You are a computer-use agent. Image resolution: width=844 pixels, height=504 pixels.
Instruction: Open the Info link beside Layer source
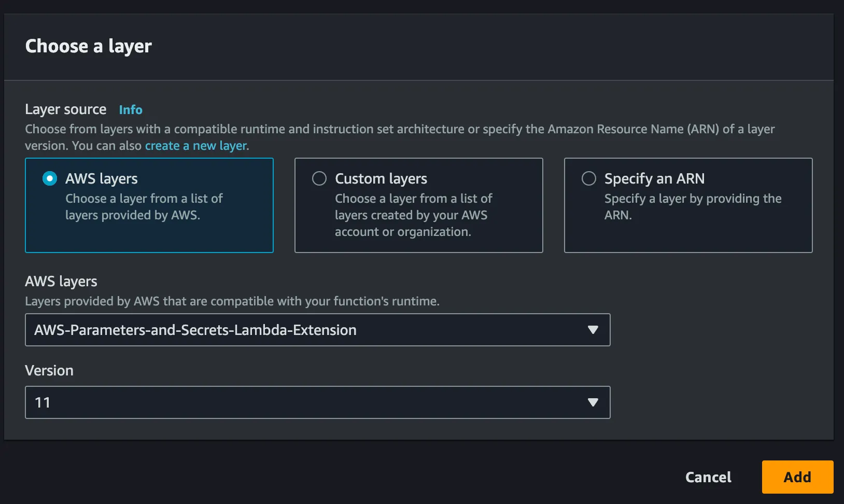[x=131, y=110]
